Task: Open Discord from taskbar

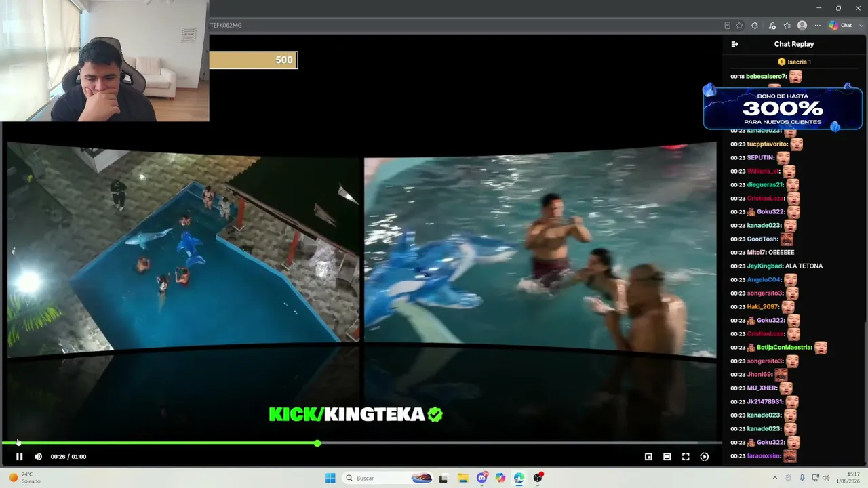Action: 482,478
